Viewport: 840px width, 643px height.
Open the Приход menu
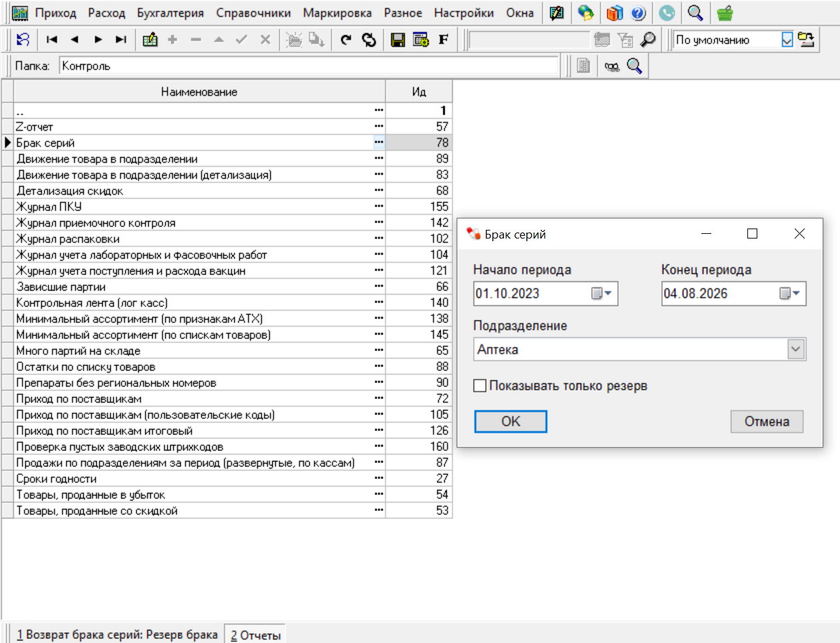[55, 13]
